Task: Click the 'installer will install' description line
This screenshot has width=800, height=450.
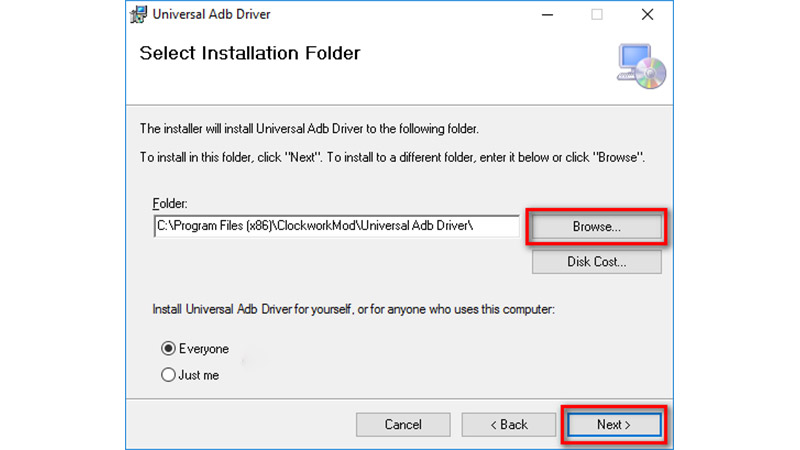Action: 309,129
